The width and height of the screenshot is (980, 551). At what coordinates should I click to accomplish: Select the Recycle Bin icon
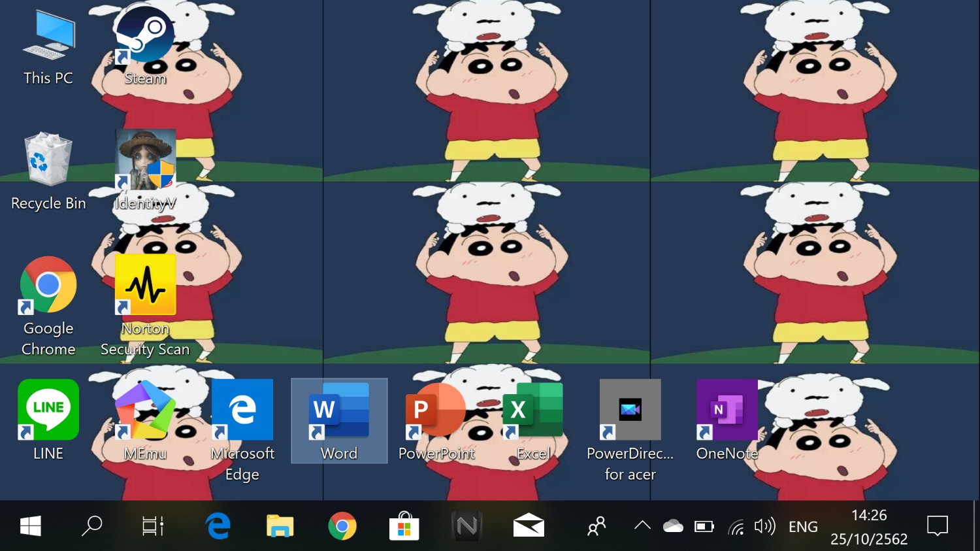pyautogui.click(x=48, y=172)
